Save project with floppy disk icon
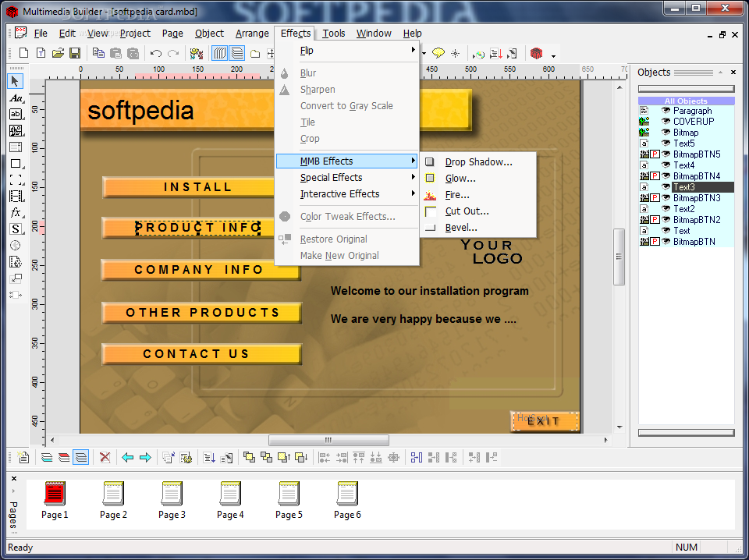The image size is (749, 560). pyautogui.click(x=75, y=53)
